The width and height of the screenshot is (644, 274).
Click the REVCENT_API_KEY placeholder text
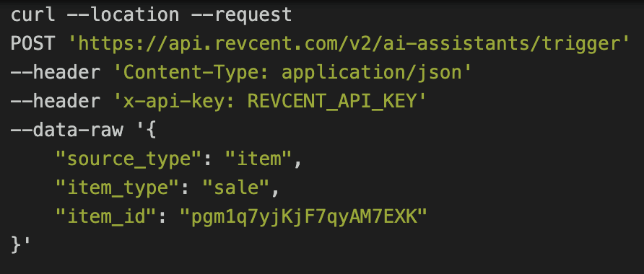(x=332, y=102)
